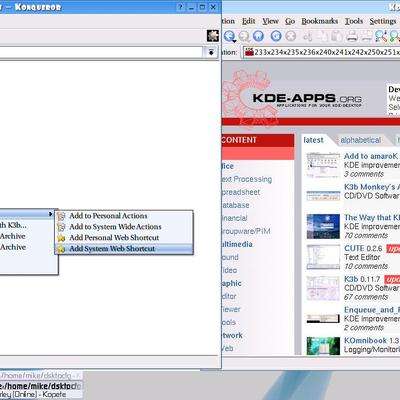400x400 pixels.
Task: Choose Add to Personal Actions
Action: pyautogui.click(x=124, y=216)
